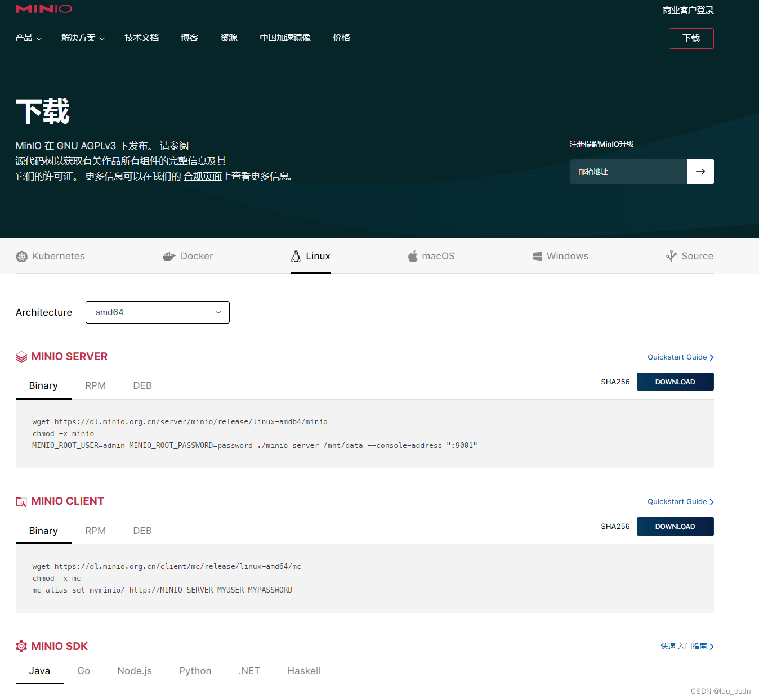This screenshot has height=700, width=759.
Task: Expand the 产品 menu
Action: (x=29, y=38)
